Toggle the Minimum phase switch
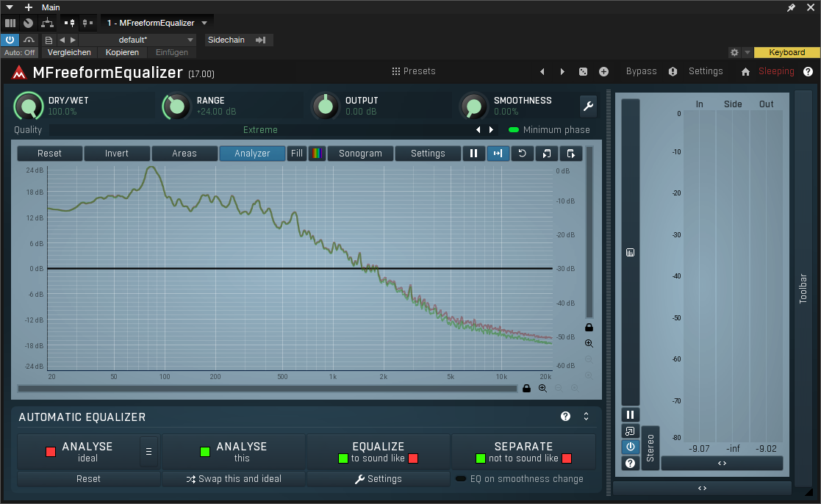Viewport: 821px width, 504px height. 514,130
